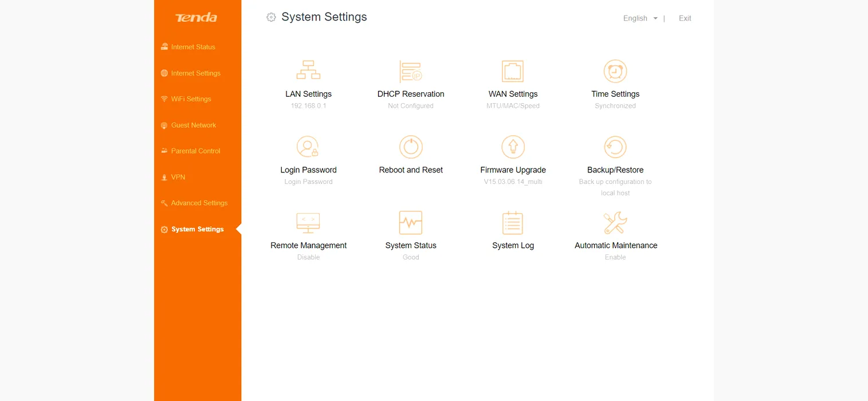The height and width of the screenshot is (401, 868).
Task: Open the Login Password user icon
Action: pos(308,147)
